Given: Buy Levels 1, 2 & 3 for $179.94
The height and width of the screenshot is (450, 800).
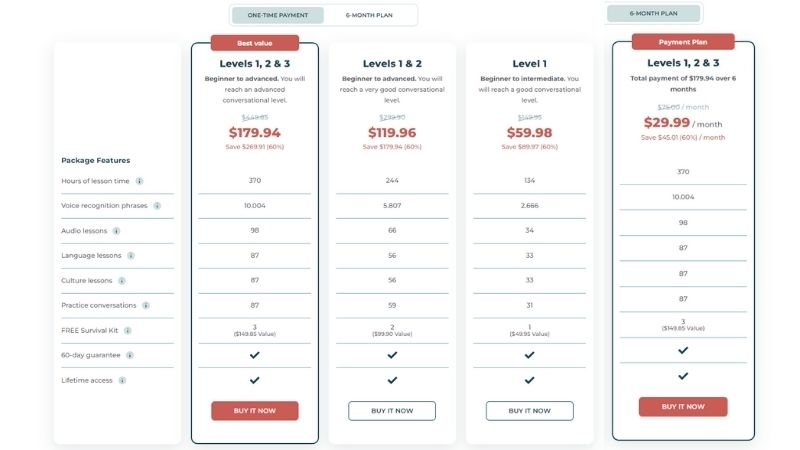Looking at the screenshot, I should point(255,411).
